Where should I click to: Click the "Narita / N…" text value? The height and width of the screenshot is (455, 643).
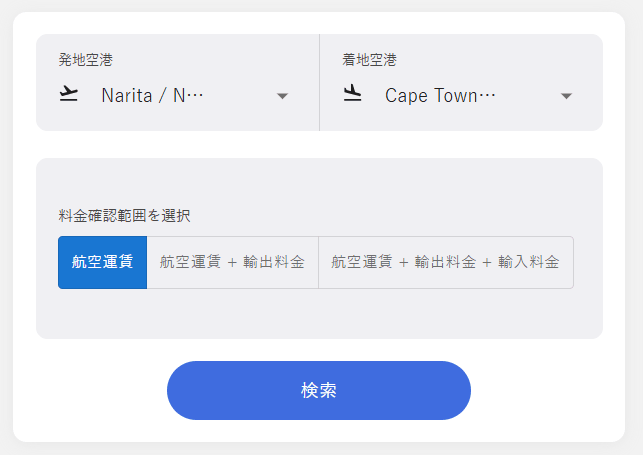pyautogui.click(x=152, y=96)
